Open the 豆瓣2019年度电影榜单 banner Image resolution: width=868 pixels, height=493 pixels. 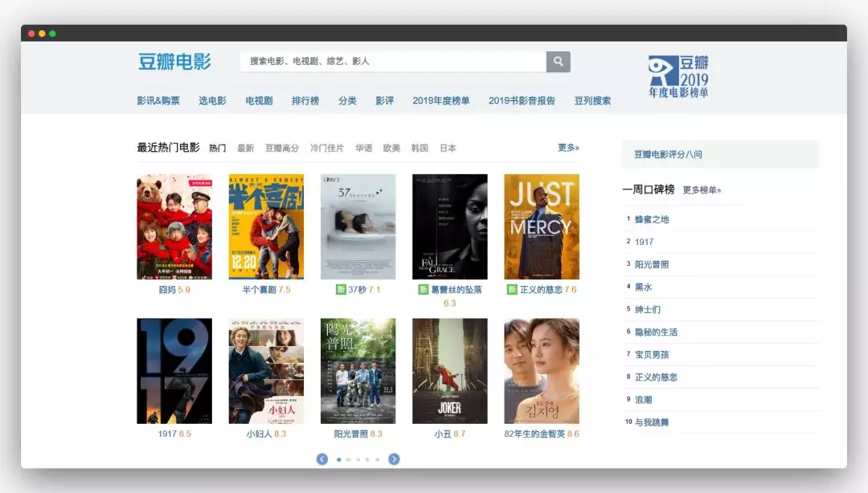(x=678, y=77)
